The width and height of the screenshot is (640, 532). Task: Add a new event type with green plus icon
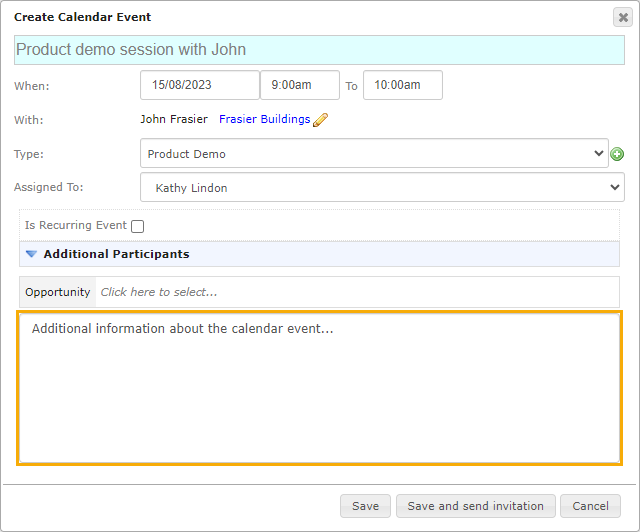617,154
